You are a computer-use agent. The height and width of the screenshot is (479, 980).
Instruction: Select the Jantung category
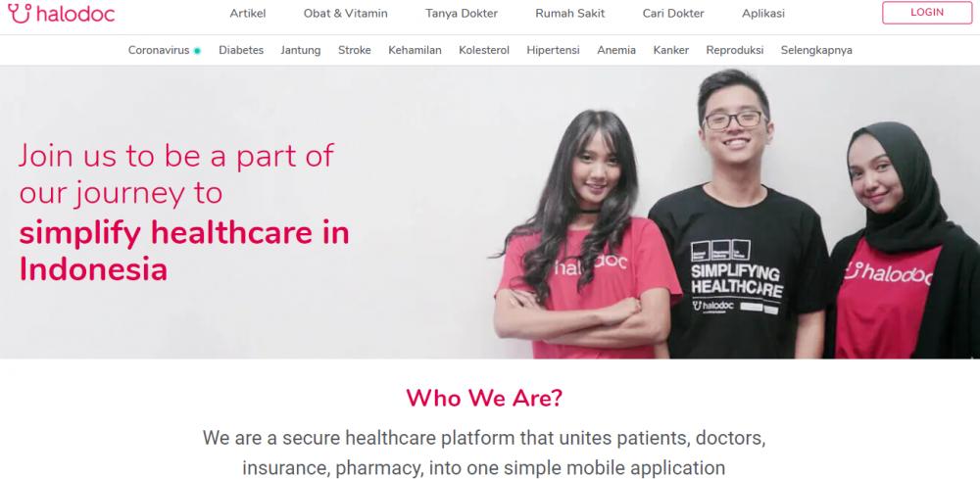tap(301, 50)
